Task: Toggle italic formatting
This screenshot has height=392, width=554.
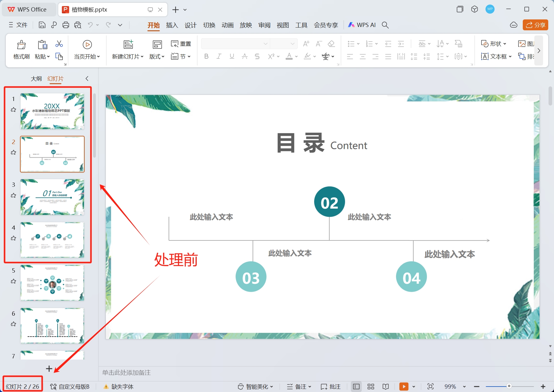Action: [219, 56]
